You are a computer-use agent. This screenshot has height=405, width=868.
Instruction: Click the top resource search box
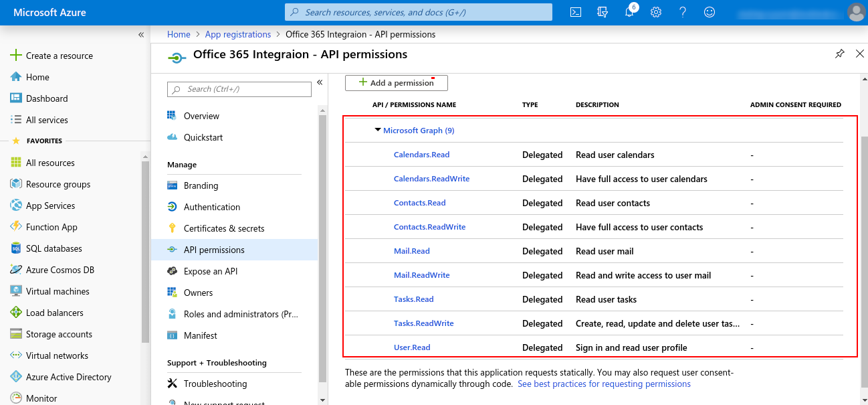(x=419, y=12)
